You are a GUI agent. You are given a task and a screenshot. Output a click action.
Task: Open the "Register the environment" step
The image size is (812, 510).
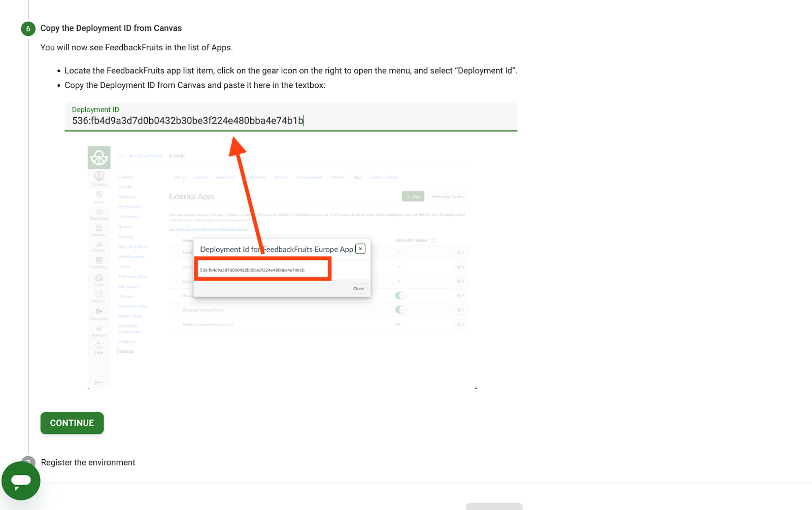tap(88, 462)
